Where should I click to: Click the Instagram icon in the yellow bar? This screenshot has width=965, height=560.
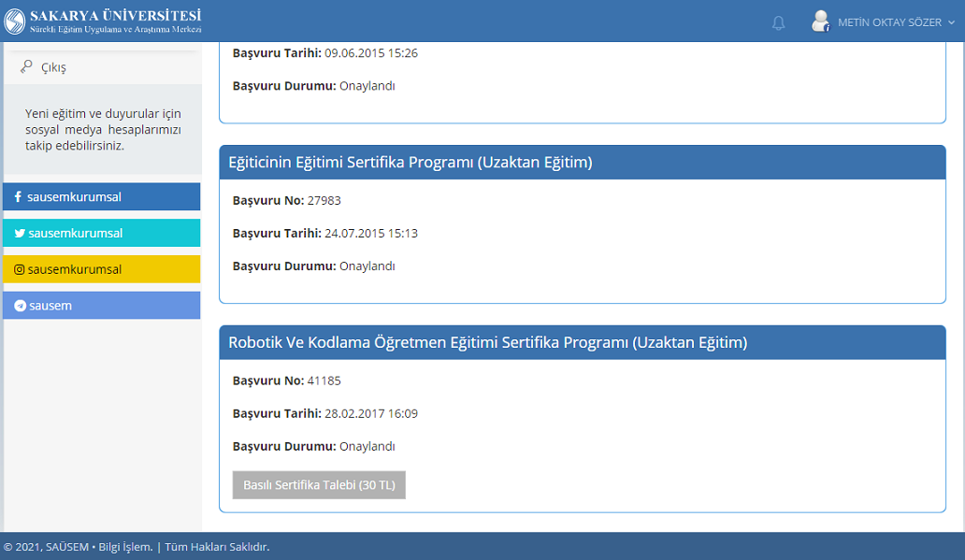tap(19, 269)
